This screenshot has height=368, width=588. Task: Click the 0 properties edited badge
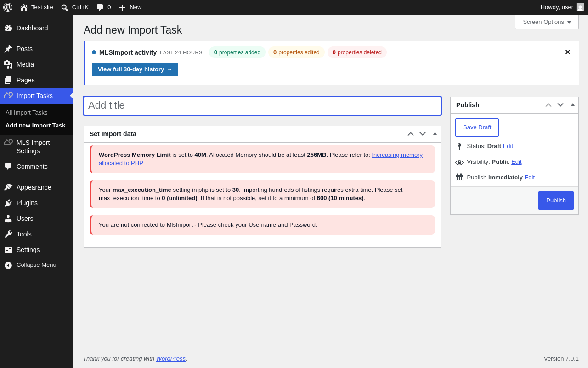tap(296, 52)
